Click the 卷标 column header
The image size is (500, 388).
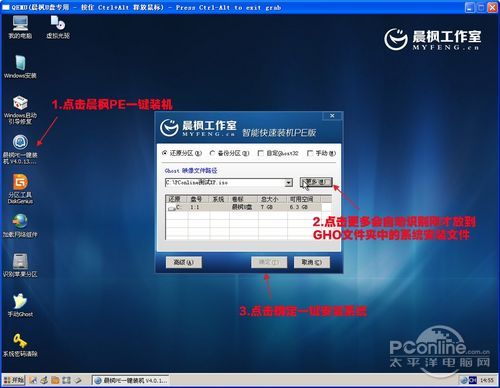[x=244, y=199]
